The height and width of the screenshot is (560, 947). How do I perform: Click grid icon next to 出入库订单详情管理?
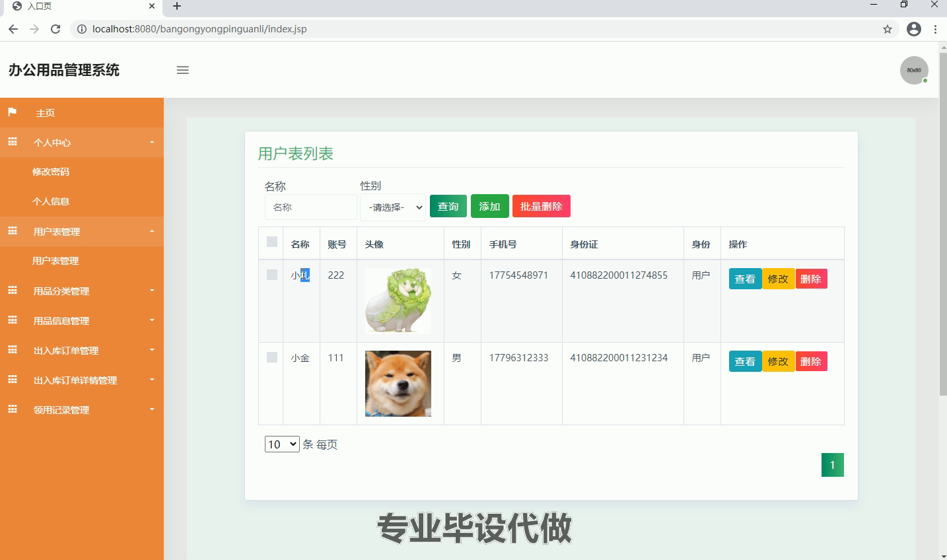click(12, 380)
